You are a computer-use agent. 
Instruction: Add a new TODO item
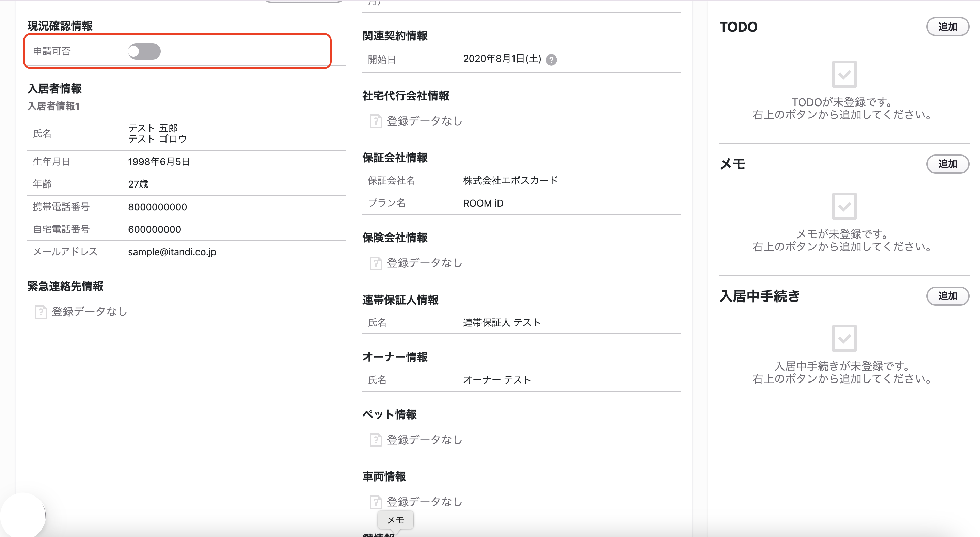pos(947,27)
